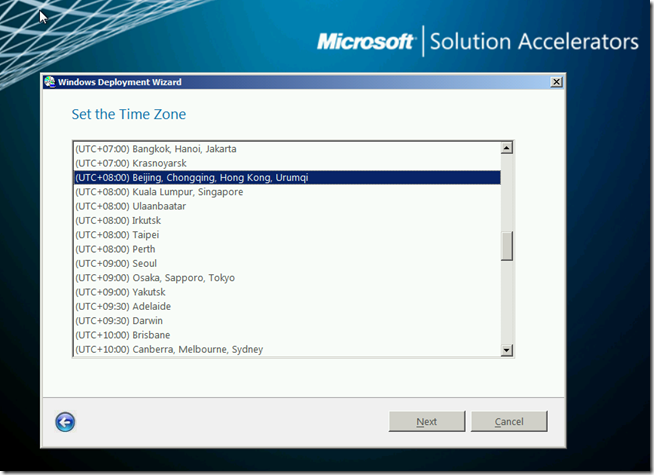Viewport: 654px width, 475px height.
Task: Click the Next button
Action: (427, 422)
